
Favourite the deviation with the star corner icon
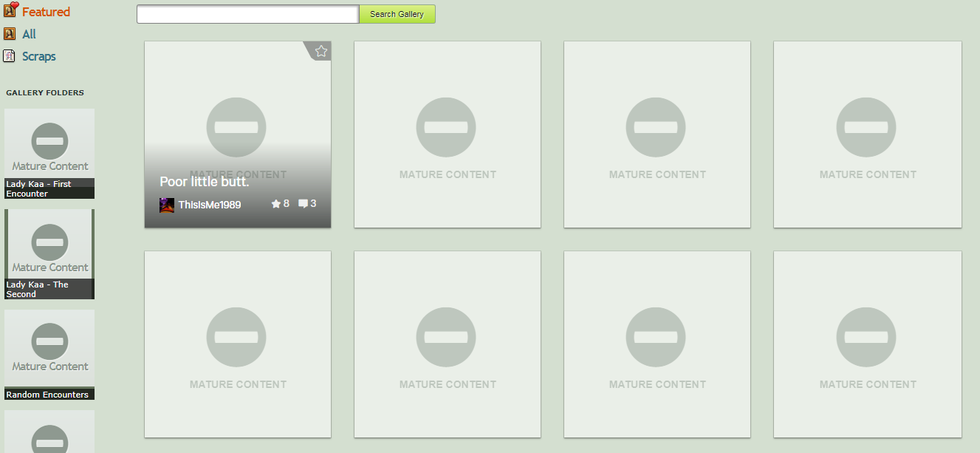tap(321, 51)
